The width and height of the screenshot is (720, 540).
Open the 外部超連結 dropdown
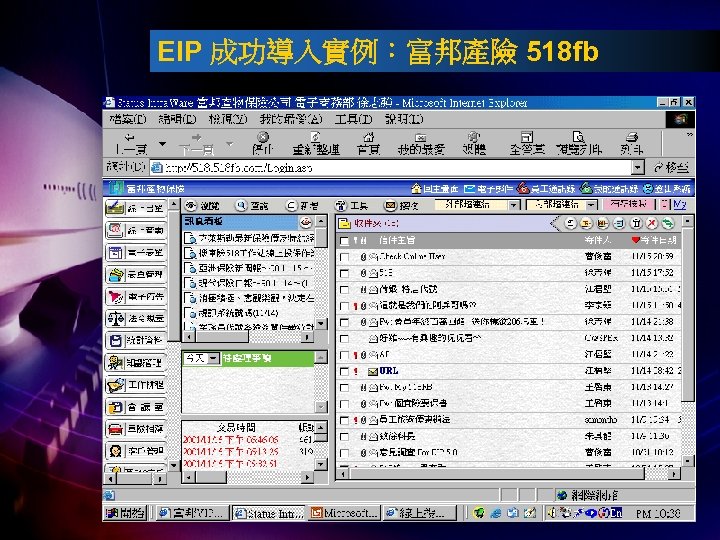pos(478,205)
